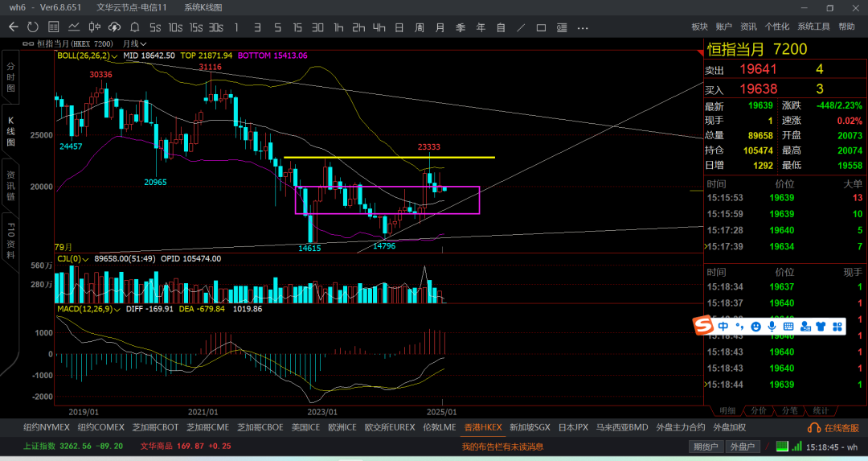Select the 周 weekly period
This screenshot has height=461, width=868.
click(x=420, y=27)
